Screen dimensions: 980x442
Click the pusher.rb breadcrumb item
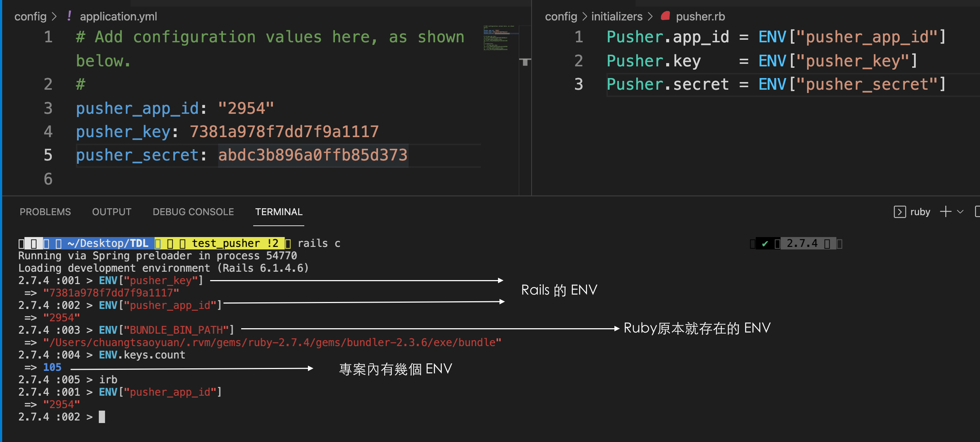[700, 16]
